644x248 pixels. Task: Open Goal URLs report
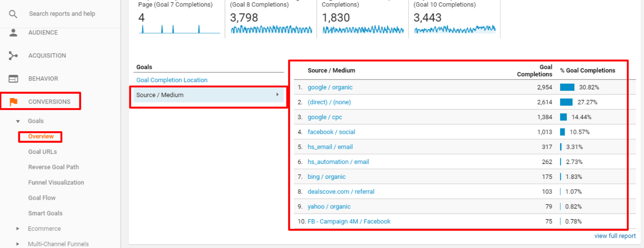[x=43, y=152]
